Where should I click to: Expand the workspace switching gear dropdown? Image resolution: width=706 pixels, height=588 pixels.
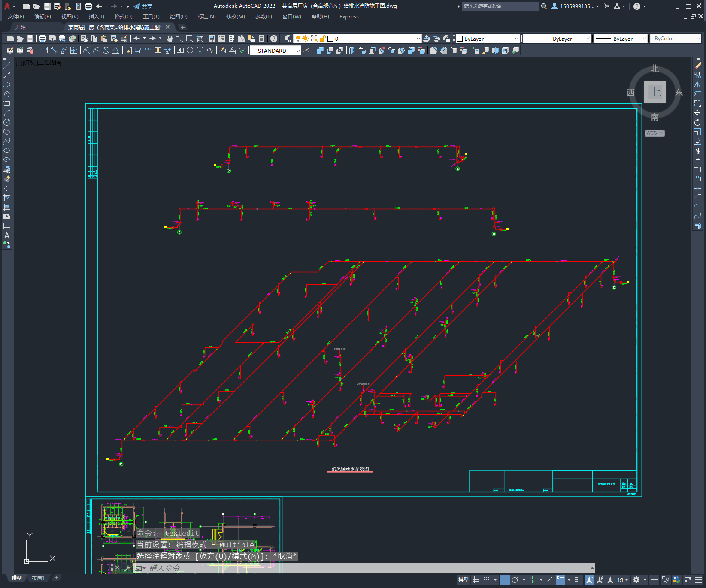pos(645,580)
